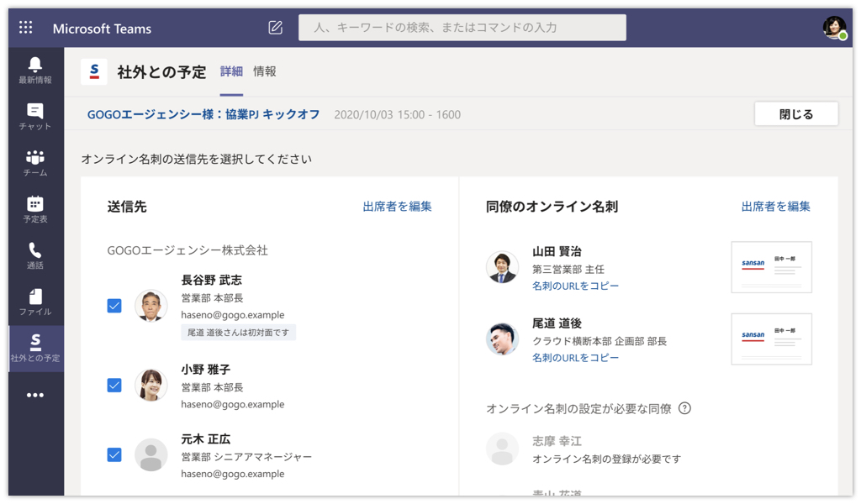
Task: Show more apps via the ellipsis icon
Action: [35, 395]
